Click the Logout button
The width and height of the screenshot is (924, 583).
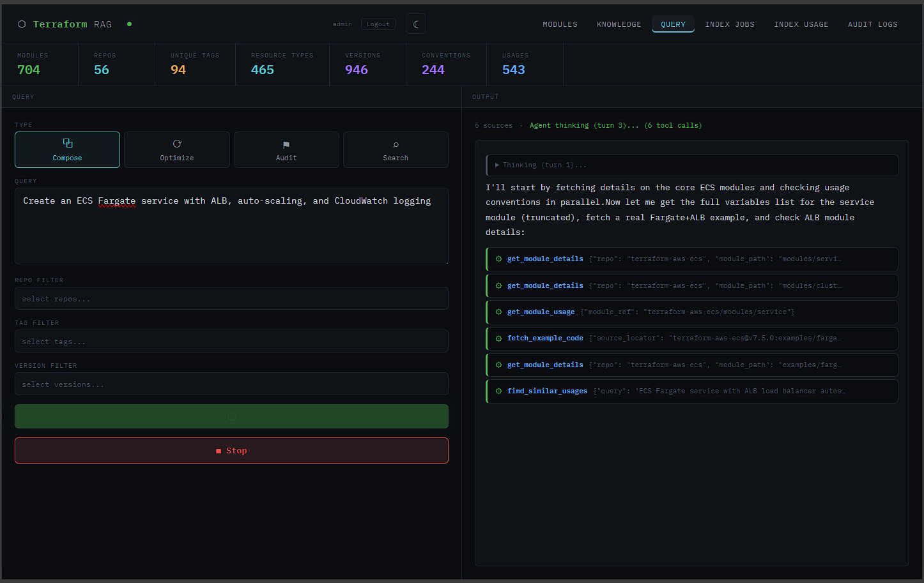click(x=378, y=24)
